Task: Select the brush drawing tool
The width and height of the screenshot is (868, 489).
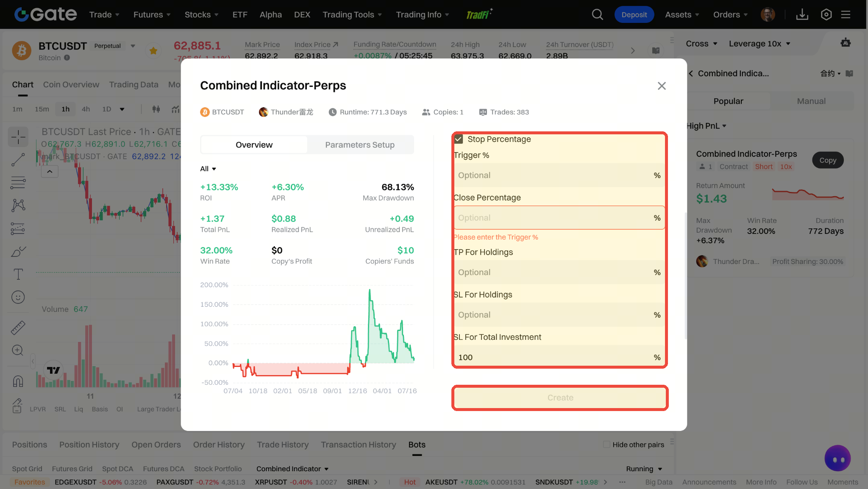Action: 18,251
